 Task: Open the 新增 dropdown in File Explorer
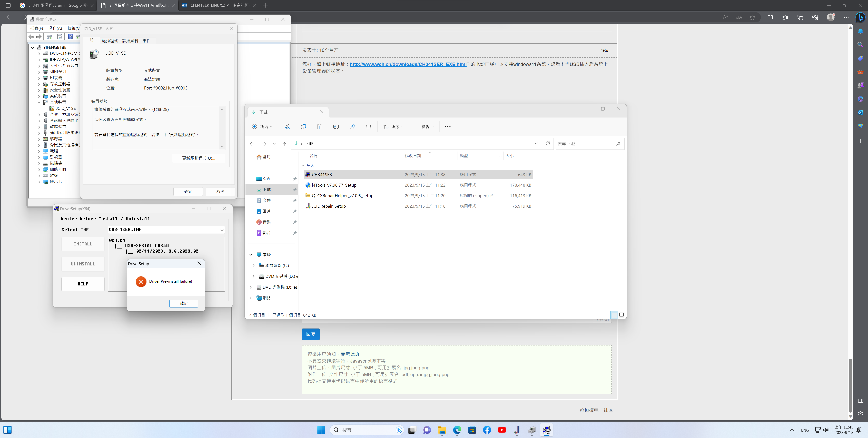tap(262, 127)
